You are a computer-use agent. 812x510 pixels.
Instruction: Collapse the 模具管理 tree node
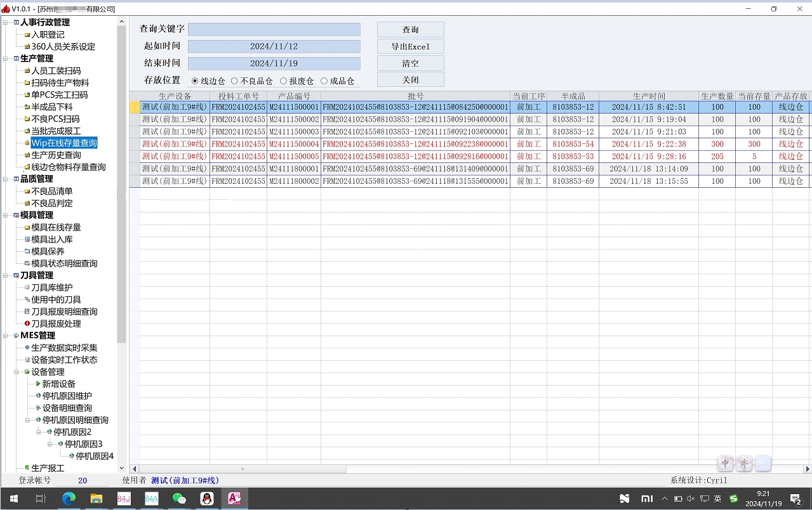(x=6, y=216)
